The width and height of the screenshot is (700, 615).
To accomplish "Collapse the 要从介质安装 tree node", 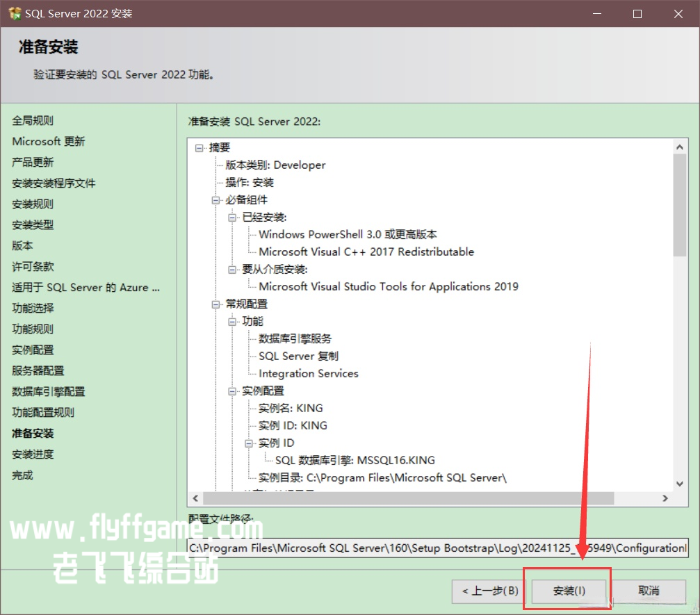I will (232, 270).
